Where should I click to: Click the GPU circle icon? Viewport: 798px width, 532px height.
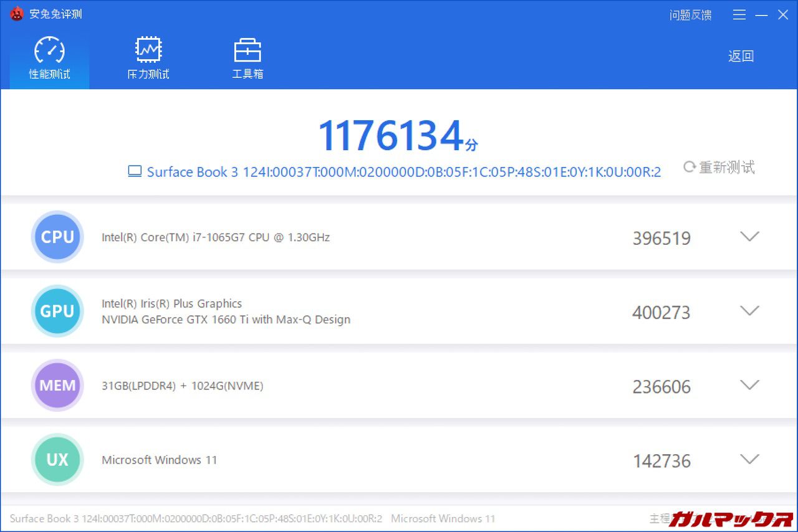coord(57,311)
